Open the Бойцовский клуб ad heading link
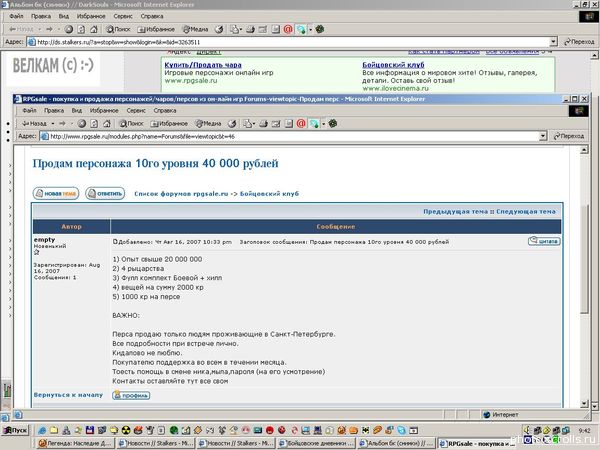The width and height of the screenshot is (600, 450). [x=393, y=65]
